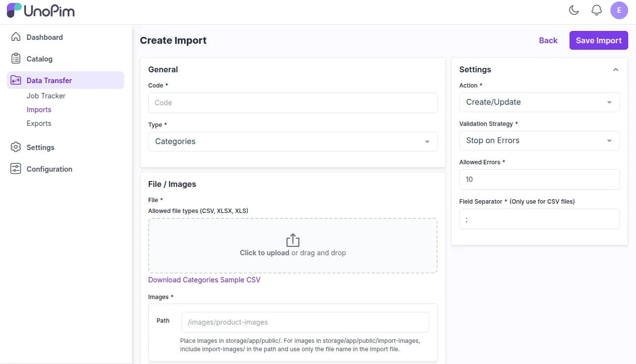Click the Catalog clipboard icon
The width and height of the screenshot is (636, 364).
tap(16, 59)
